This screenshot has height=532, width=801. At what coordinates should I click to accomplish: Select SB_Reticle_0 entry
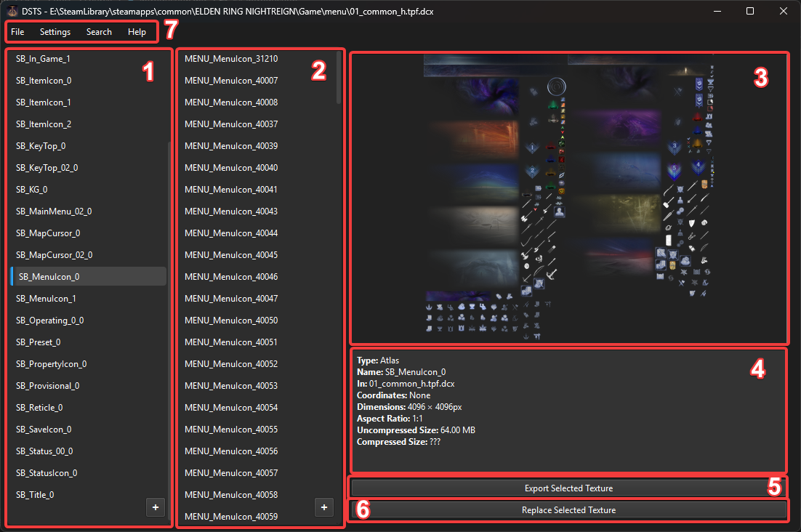pos(89,408)
